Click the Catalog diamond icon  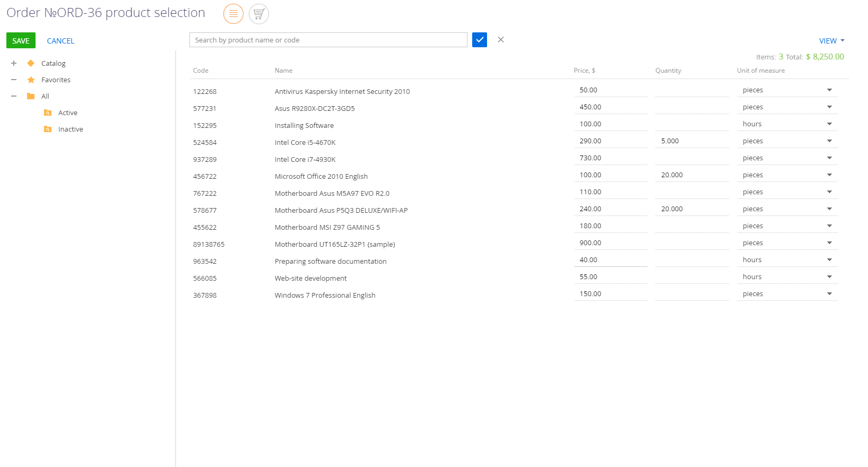point(31,63)
